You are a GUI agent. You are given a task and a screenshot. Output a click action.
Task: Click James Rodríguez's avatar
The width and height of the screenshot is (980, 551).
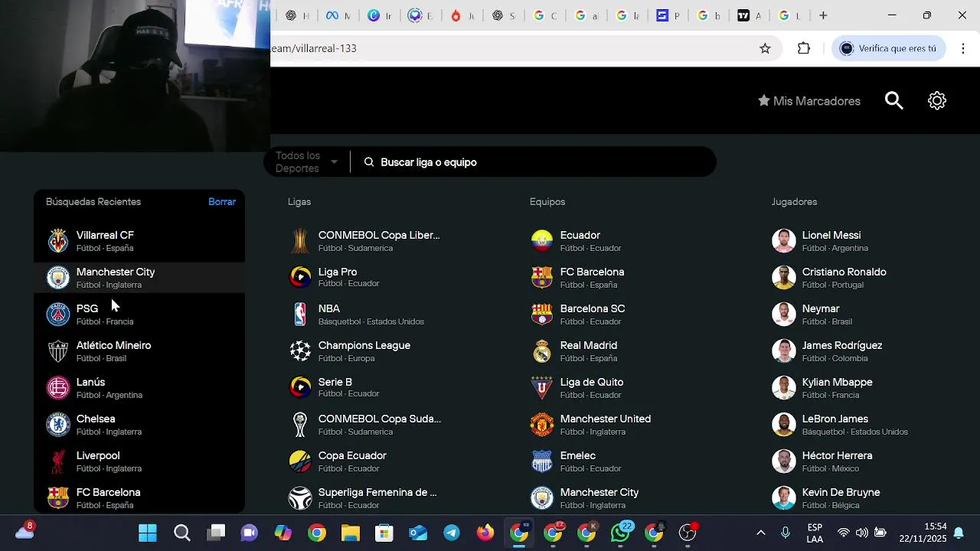[784, 351]
